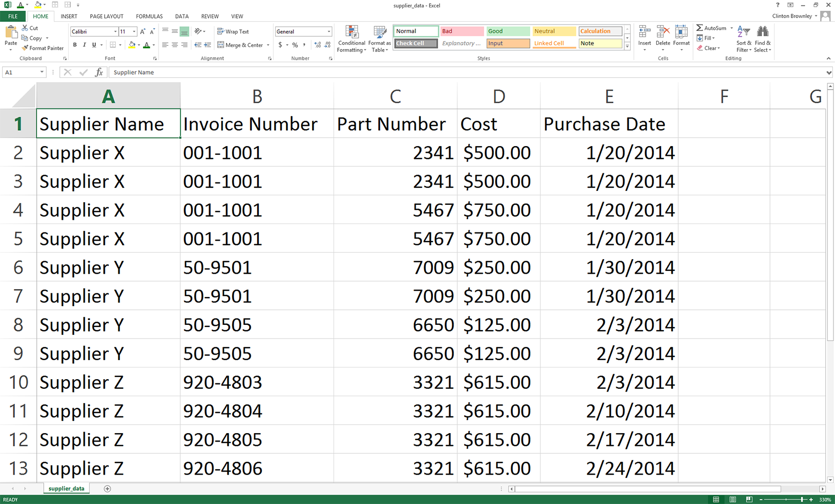This screenshot has width=835, height=504.
Task: Toggle italic formatting
Action: (x=84, y=45)
